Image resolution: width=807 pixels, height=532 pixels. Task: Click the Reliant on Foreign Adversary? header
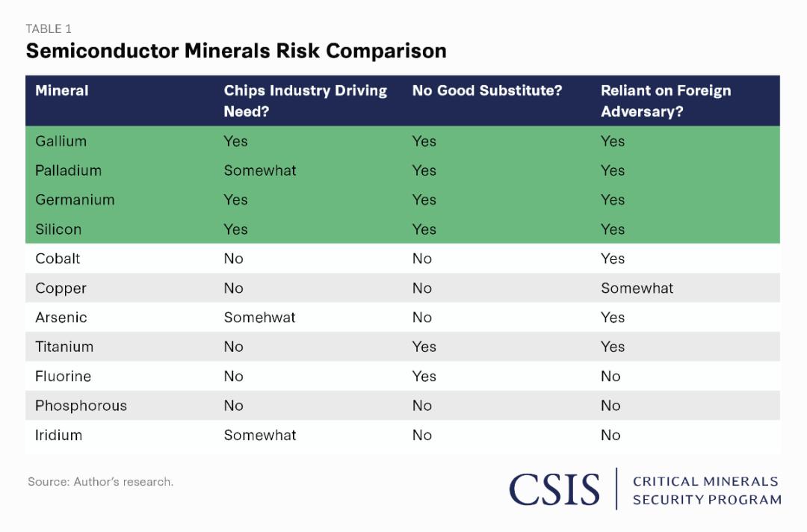666,101
